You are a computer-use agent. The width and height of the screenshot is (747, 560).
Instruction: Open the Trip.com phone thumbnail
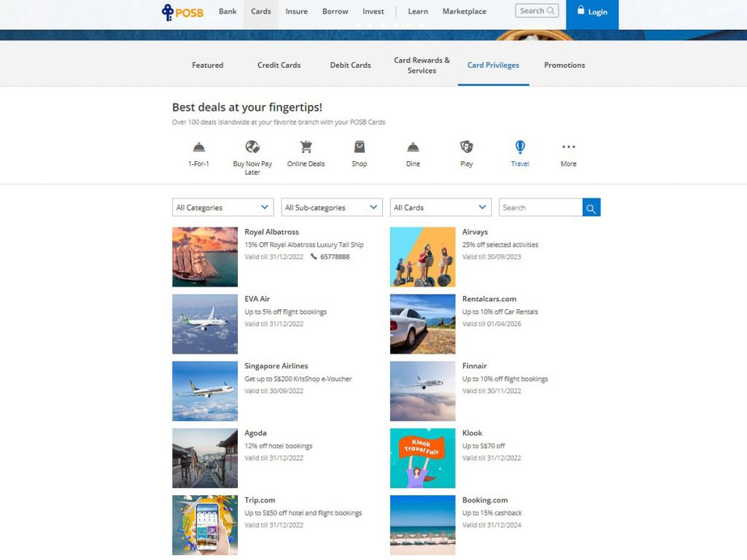pos(205,525)
